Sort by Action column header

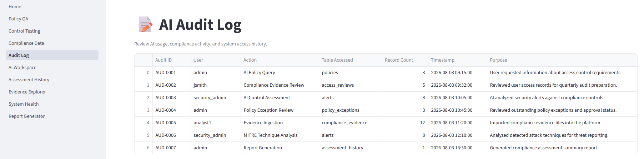pyautogui.click(x=280, y=60)
